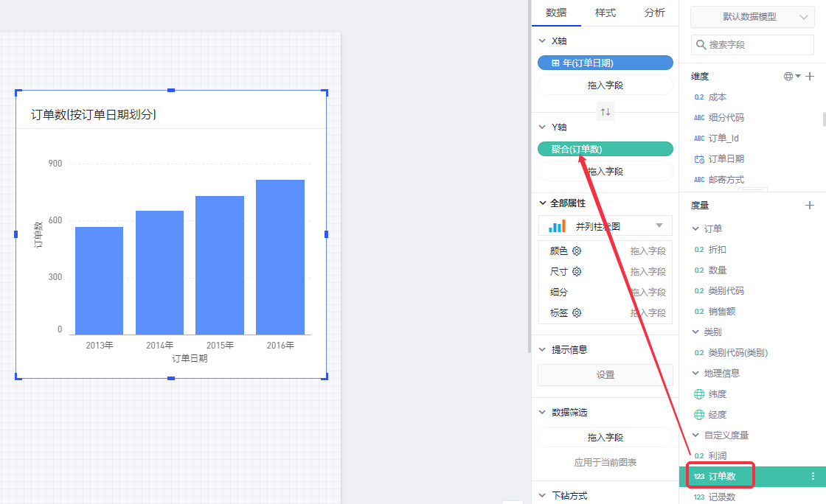Click the plus icon beside 度量 header
This screenshot has width=826, height=504.
tap(810, 206)
